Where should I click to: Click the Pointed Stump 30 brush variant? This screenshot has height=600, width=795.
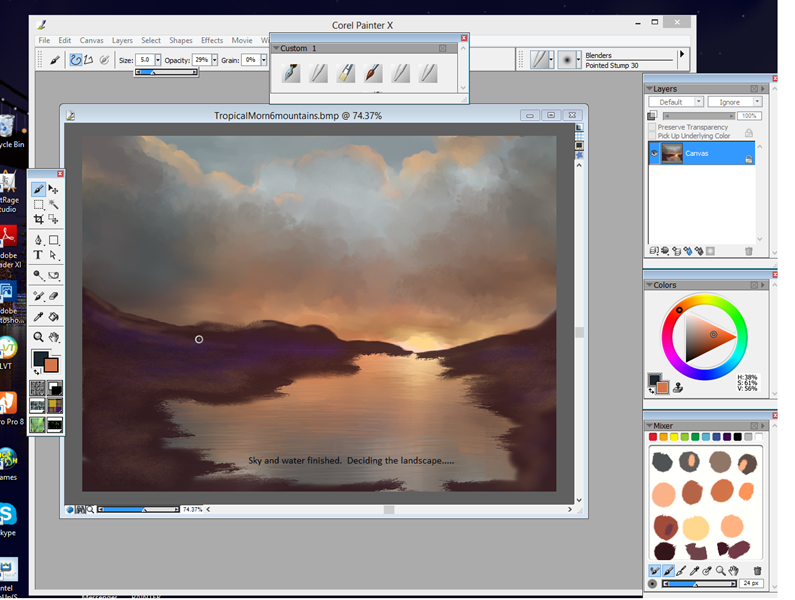(612, 65)
